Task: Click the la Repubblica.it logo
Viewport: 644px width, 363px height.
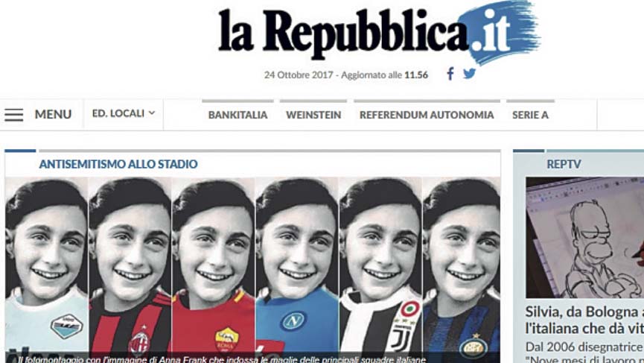Action: click(379, 34)
